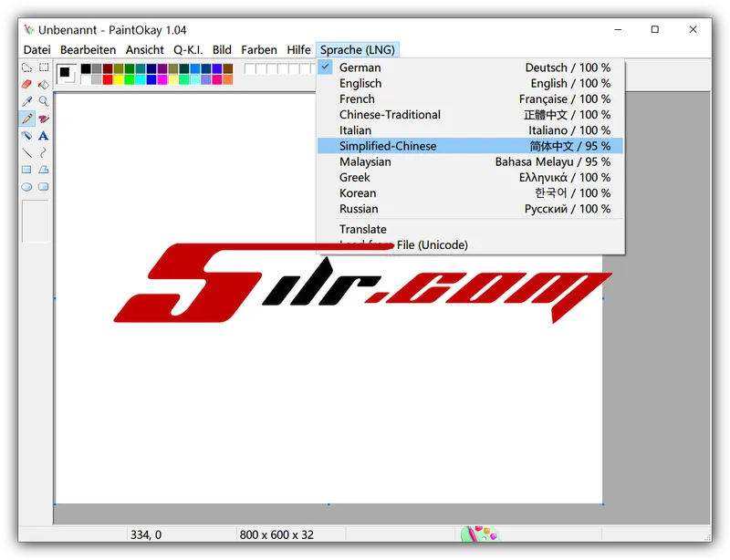The image size is (730, 560).
Task: Pick the hot pink palette color
Action: click(x=217, y=79)
